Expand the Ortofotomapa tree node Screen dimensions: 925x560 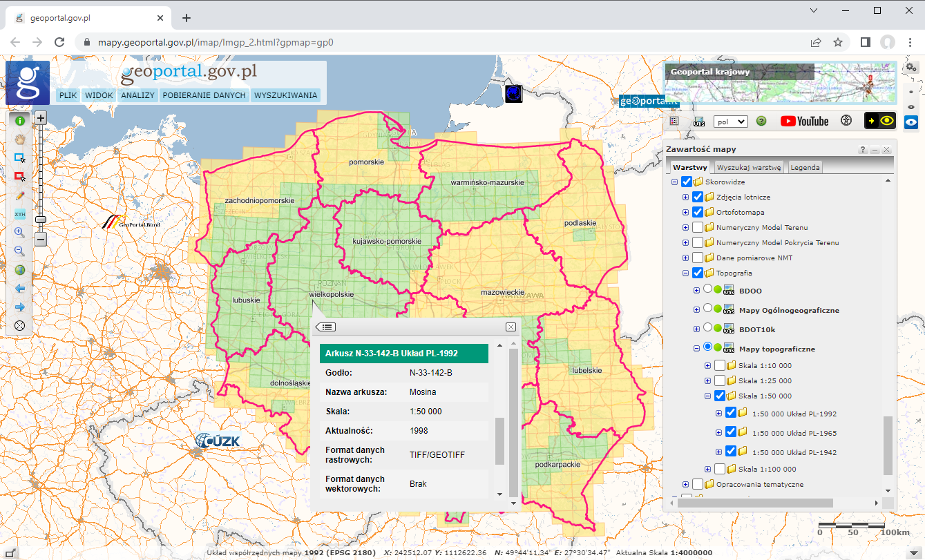click(685, 212)
